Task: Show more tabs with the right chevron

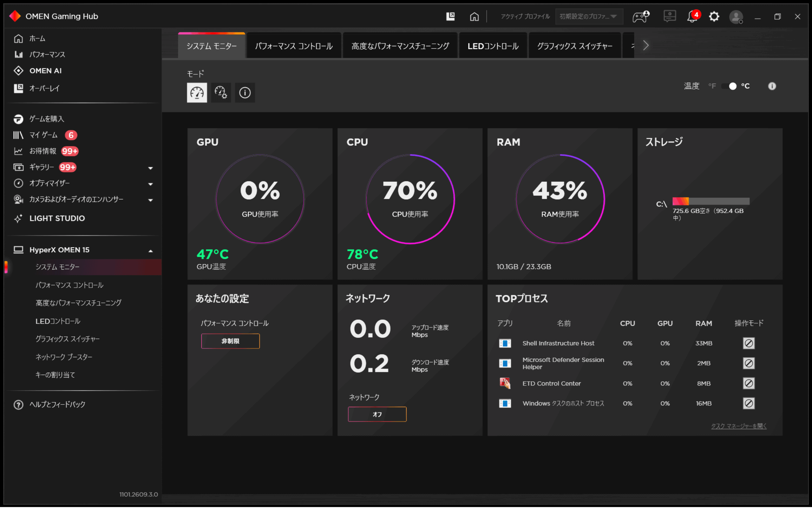Action: point(645,45)
